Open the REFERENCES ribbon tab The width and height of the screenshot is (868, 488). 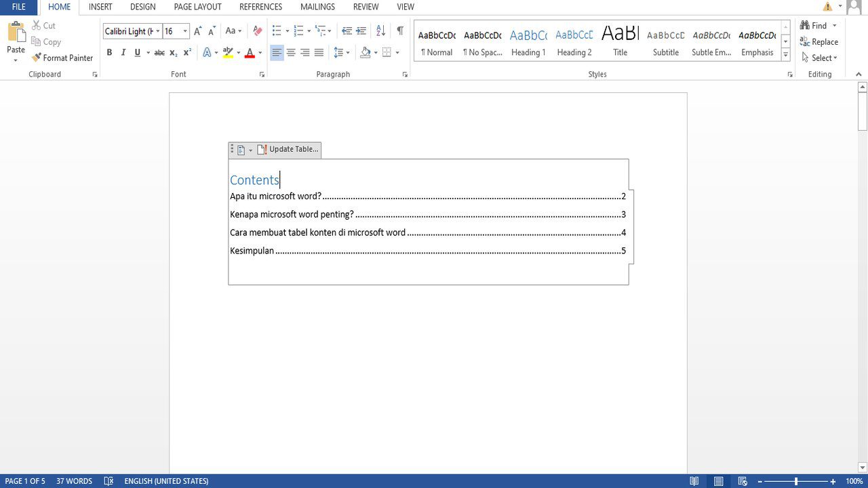tap(260, 7)
